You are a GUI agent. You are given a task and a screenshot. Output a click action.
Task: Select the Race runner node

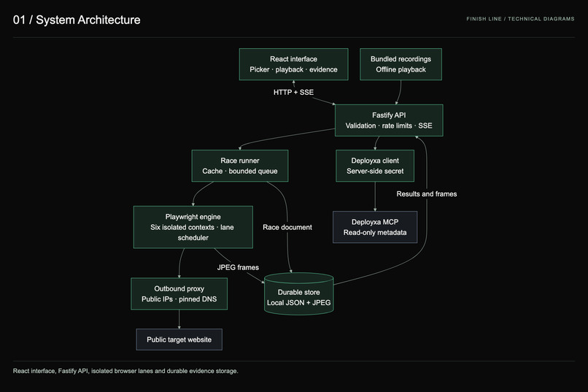(240, 166)
